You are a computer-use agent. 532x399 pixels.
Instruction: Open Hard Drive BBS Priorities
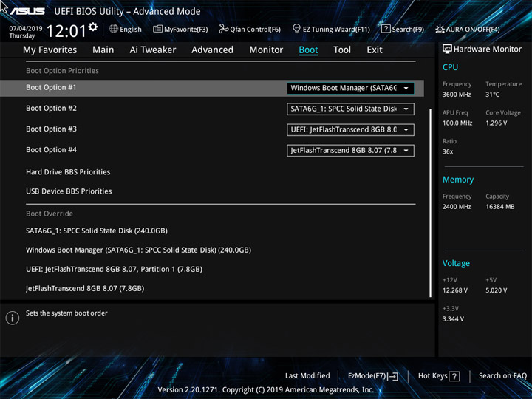68,172
